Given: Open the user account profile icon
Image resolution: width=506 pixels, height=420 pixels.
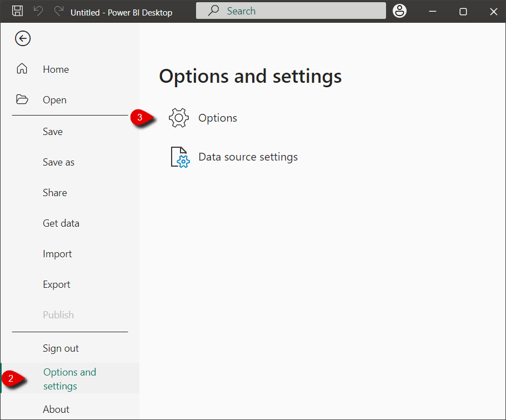Looking at the screenshot, I should pyautogui.click(x=399, y=11).
